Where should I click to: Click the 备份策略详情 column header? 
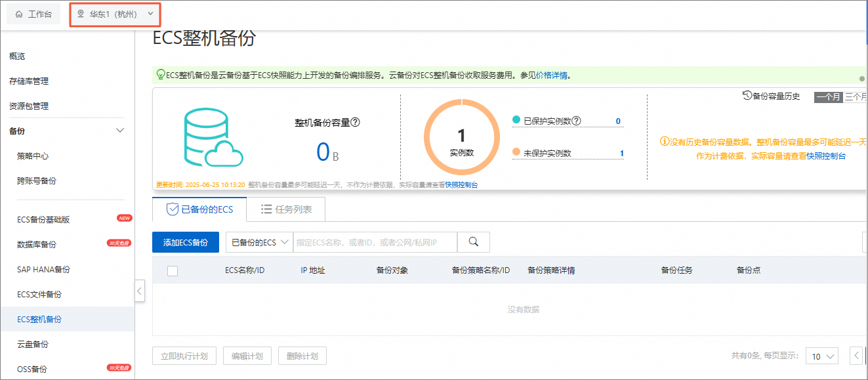click(551, 270)
